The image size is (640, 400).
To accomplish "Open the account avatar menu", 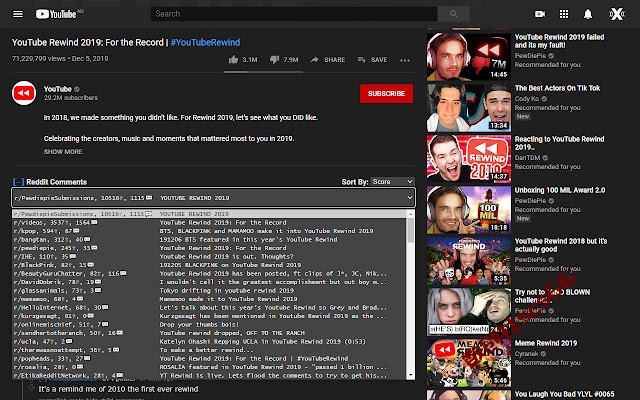I will (617, 14).
